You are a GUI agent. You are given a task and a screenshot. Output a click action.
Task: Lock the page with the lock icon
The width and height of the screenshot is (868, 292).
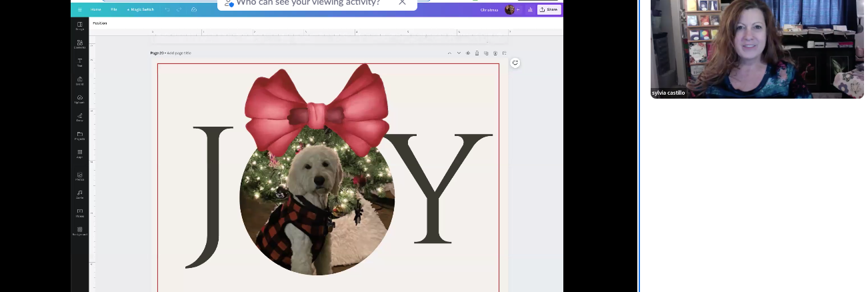477,53
